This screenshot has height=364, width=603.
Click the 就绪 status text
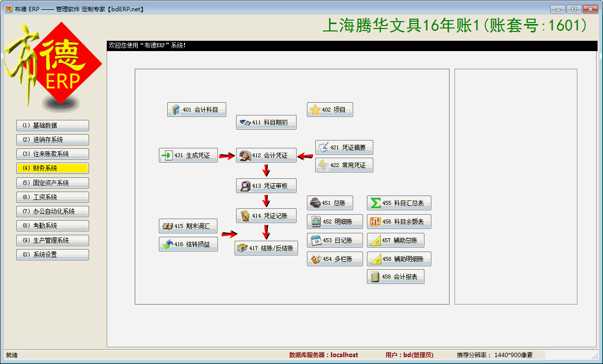[x=12, y=355]
